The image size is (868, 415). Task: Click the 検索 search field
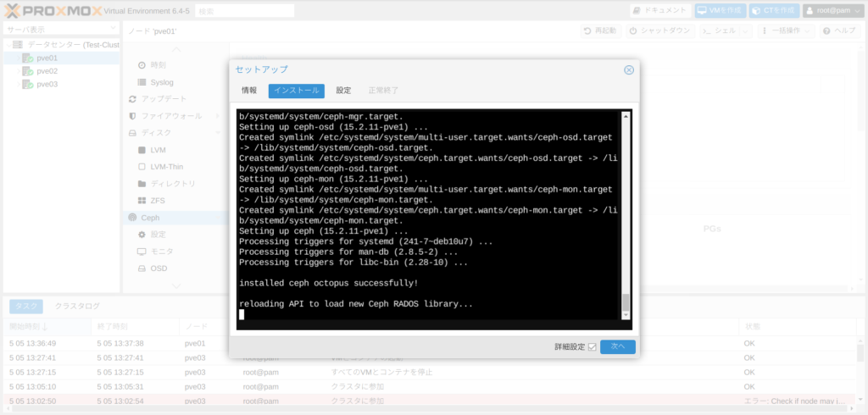click(x=245, y=10)
